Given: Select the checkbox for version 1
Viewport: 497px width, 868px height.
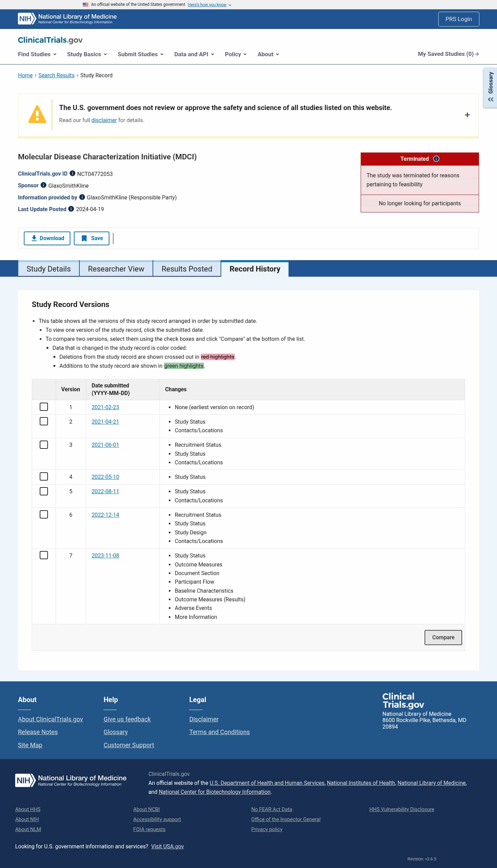Looking at the screenshot, I should pyautogui.click(x=44, y=407).
